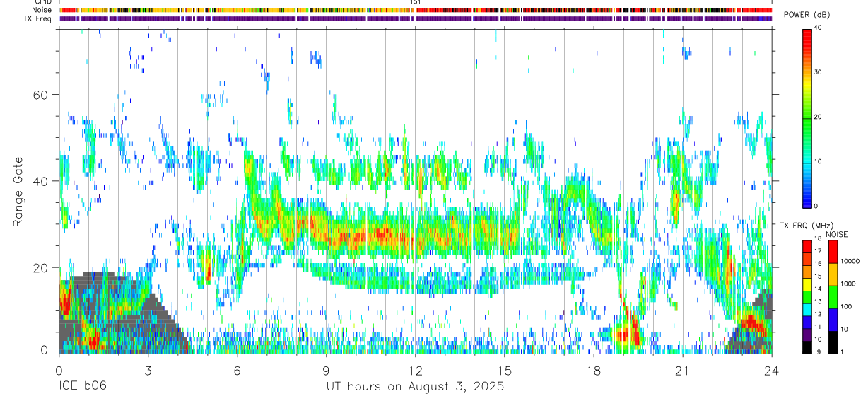Click the 1000 label on Noise scale

pyautogui.click(x=848, y=284)
